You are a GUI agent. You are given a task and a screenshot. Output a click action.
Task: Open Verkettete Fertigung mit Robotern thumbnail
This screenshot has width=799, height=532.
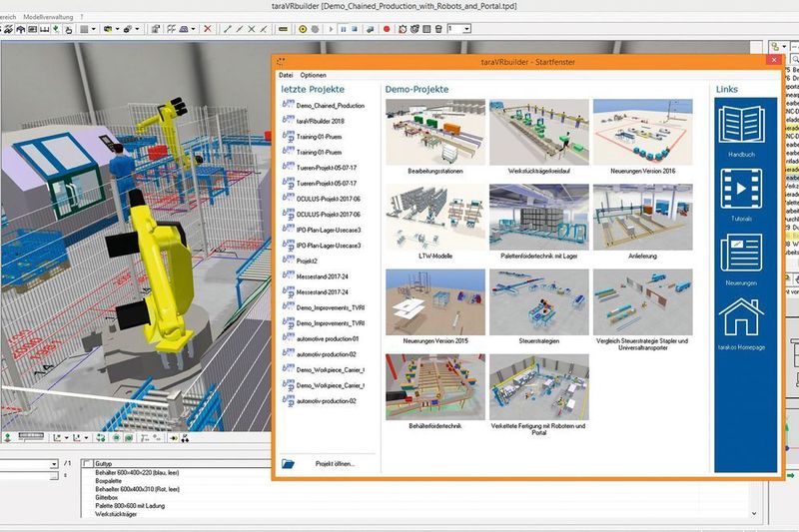pos(539,387)
